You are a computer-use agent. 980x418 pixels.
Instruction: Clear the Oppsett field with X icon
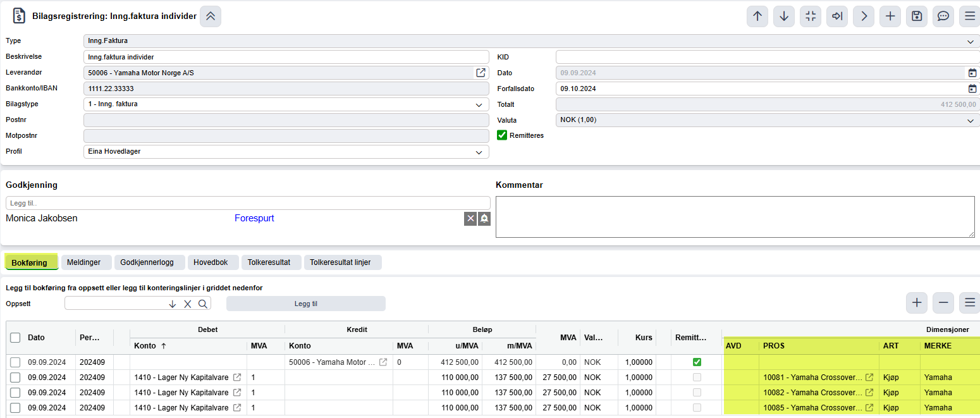point(188,304)
